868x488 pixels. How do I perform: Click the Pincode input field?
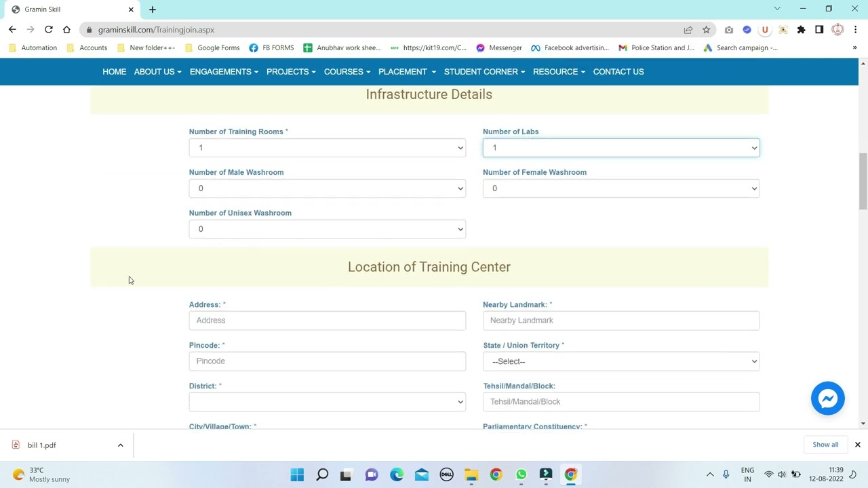click(x=328, y=361)
